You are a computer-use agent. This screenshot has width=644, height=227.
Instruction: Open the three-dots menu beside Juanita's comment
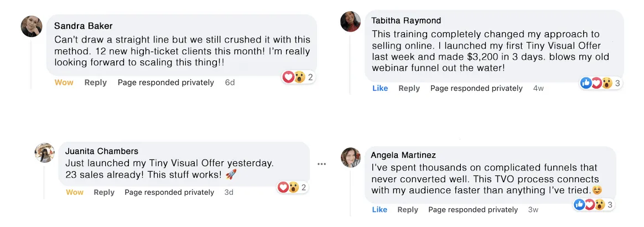tap(321, 164)
